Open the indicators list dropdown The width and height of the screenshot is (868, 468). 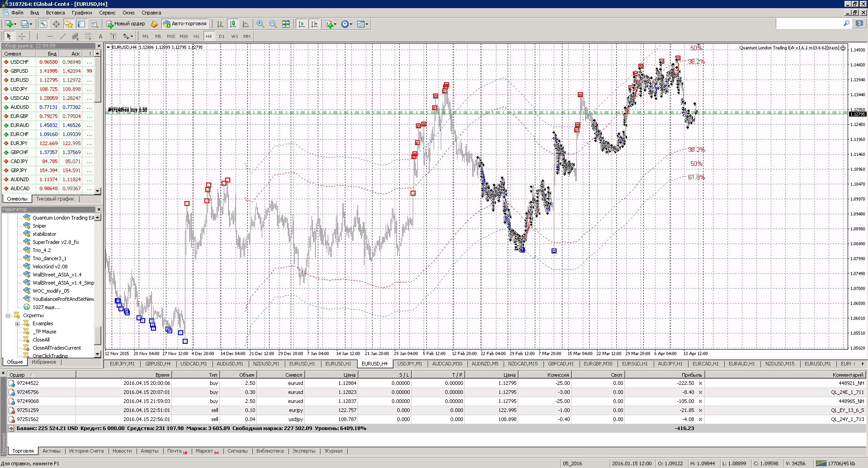335,24
